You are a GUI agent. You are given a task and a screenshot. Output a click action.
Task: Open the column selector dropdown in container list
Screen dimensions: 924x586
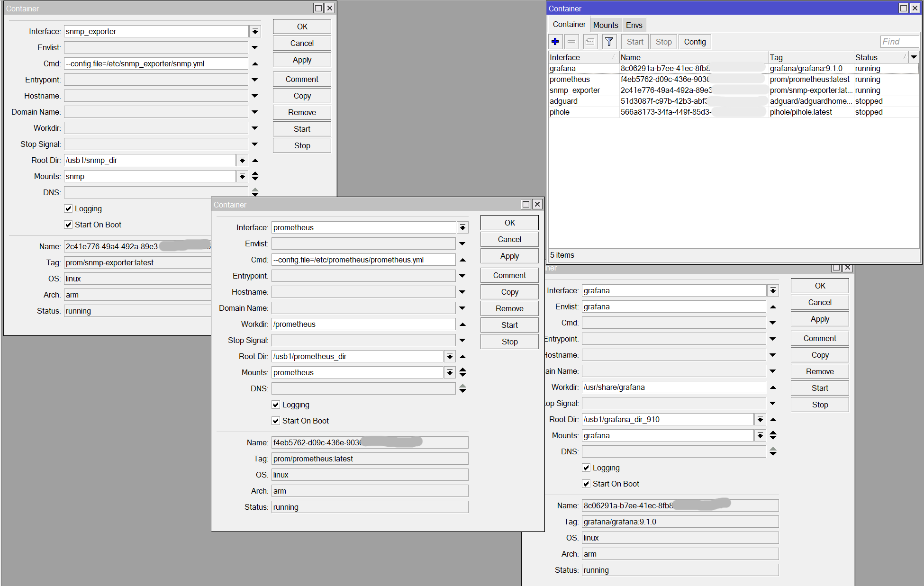[x=914, y=57]
